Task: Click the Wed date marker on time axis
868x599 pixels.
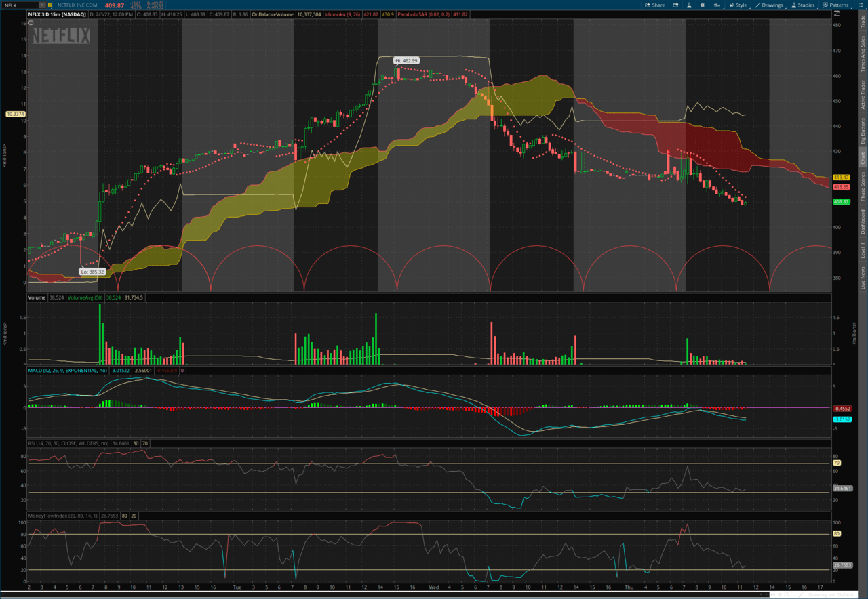Action: [x=433, y=587]
